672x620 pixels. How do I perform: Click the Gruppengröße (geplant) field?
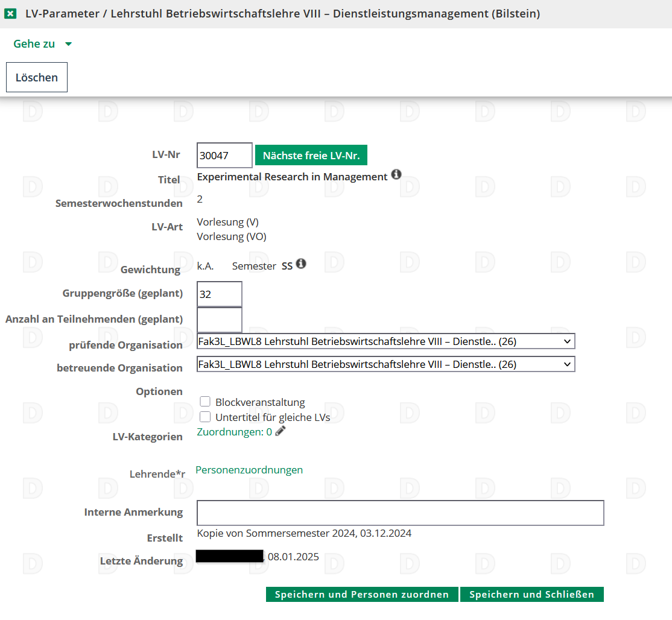point(219,294)
